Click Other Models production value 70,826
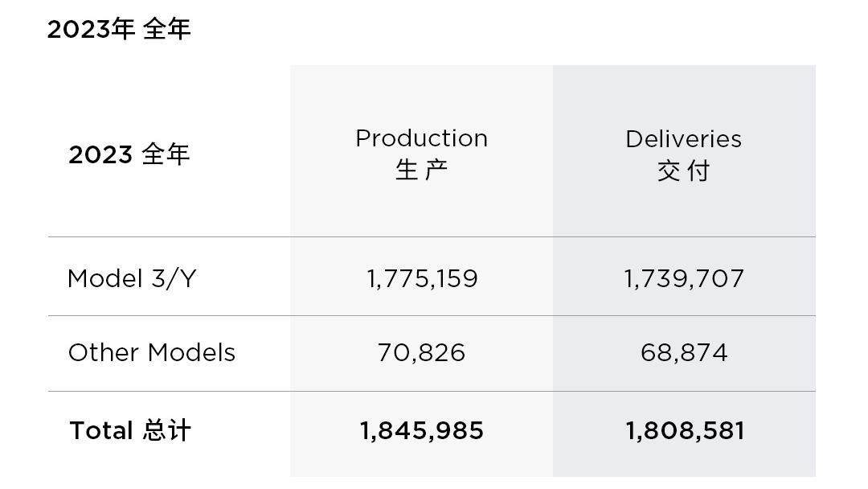 click(421, 353)
